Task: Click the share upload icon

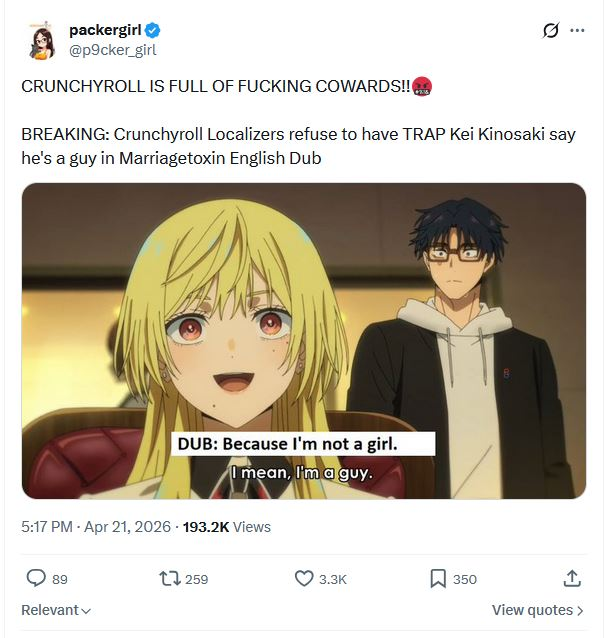Action: (572, 578)
